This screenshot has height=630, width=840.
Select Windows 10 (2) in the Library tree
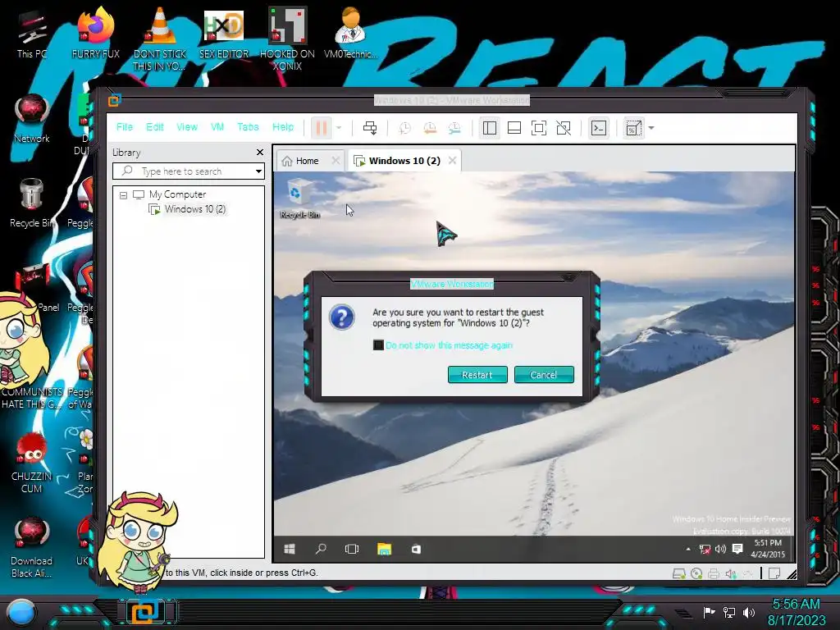195,209
